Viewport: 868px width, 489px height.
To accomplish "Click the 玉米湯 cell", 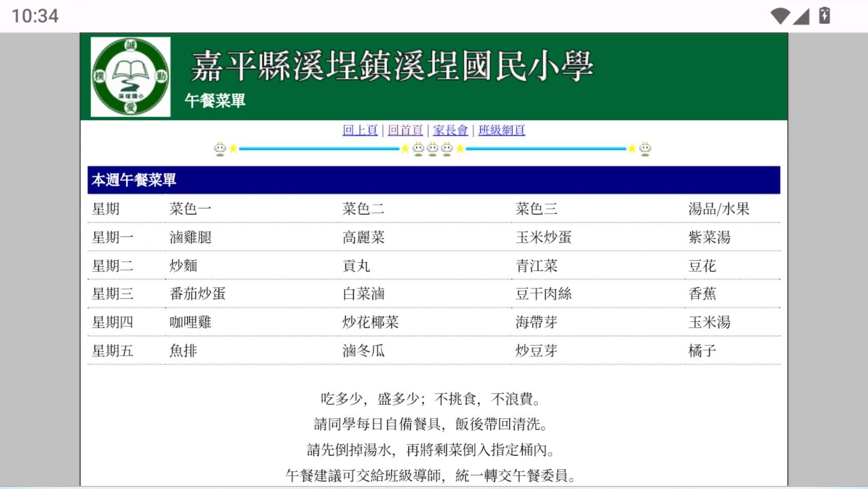I will [x=709, y=322].
